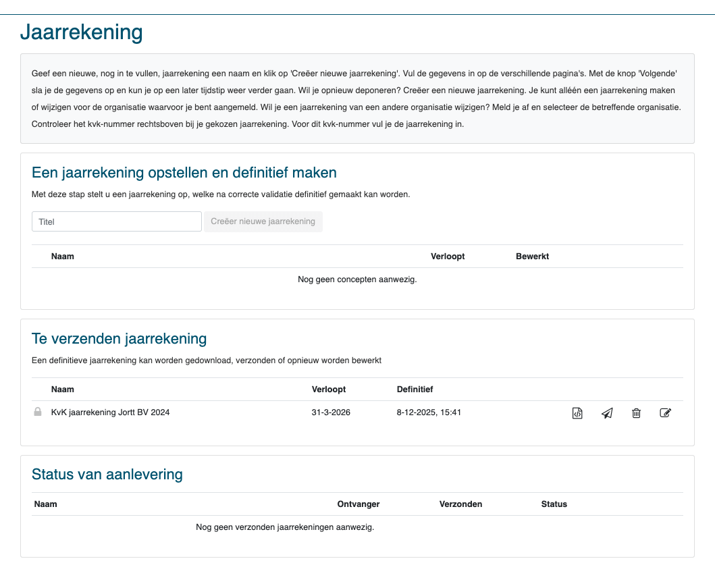Screen dimensions: 715x588
Task: Click the Ontvanger column header
Action: (358, 504)
